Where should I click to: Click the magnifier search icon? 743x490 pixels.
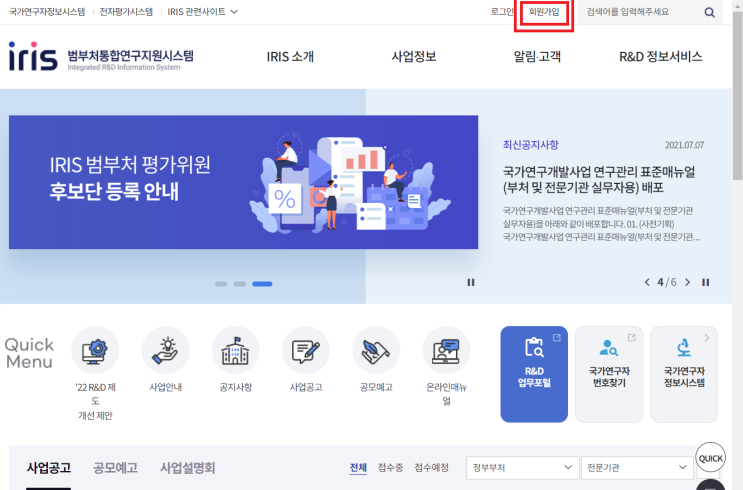click(x=709, y=12)
